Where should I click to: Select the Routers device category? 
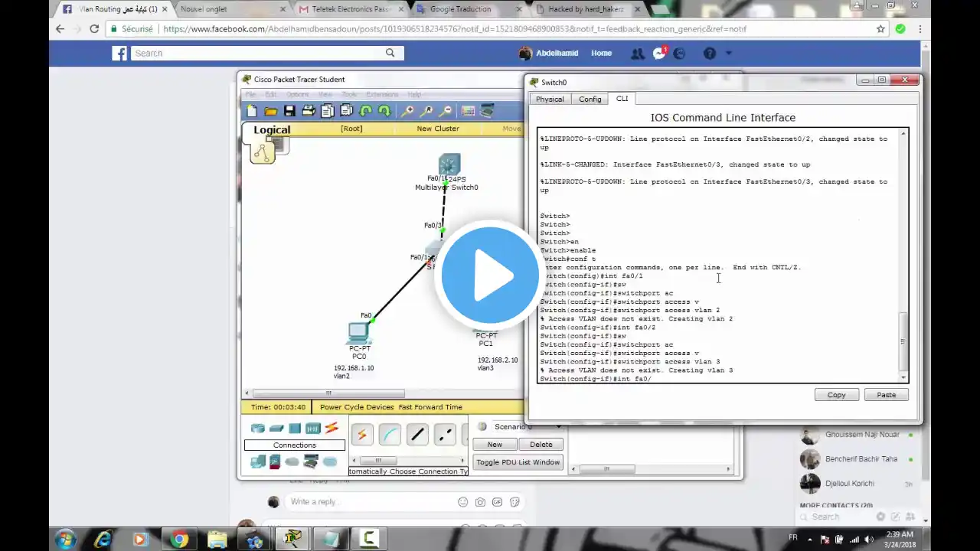coord(258,429)
